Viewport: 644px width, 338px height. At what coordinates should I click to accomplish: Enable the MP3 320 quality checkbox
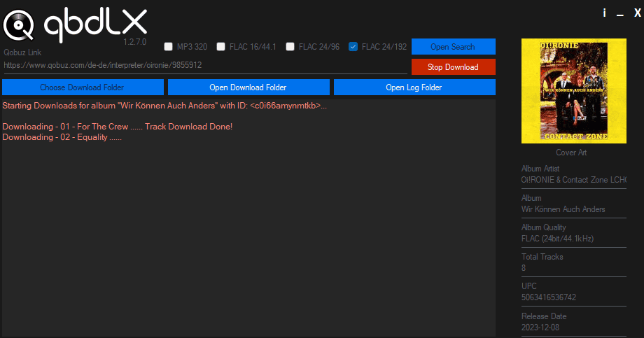(x=169, y=46)
